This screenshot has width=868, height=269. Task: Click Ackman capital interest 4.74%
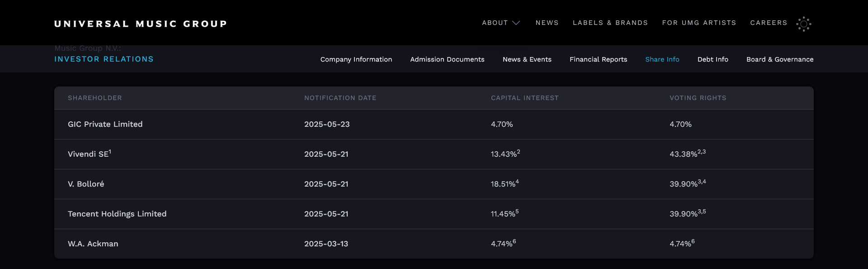tap(504, 244)
